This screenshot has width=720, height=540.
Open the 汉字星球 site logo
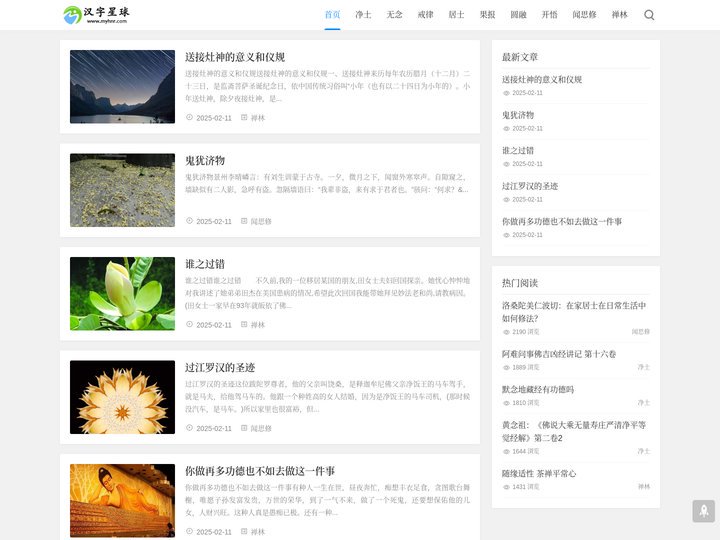pos(96,15)
